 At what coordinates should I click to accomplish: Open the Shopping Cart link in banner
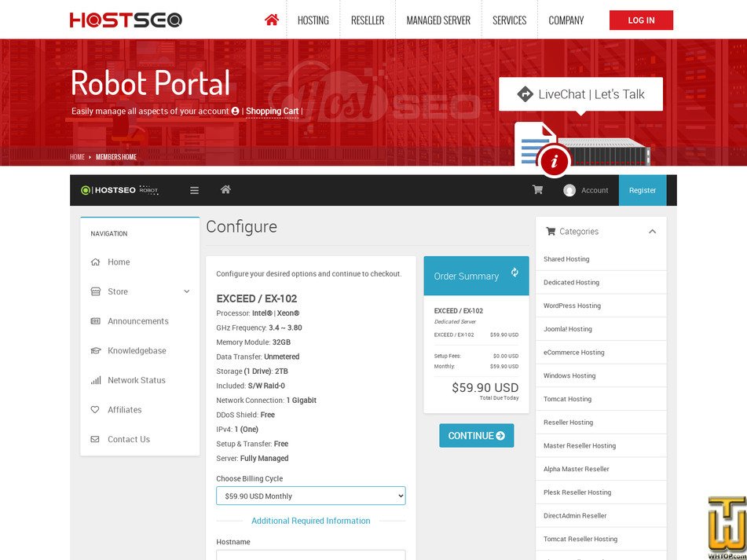[x=272, y=111]
